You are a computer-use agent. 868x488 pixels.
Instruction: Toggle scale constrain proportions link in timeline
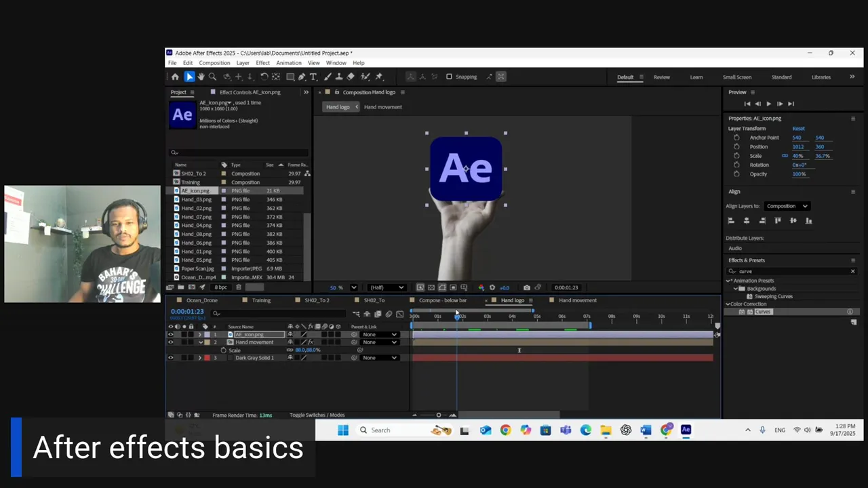[x=290, y=350]
